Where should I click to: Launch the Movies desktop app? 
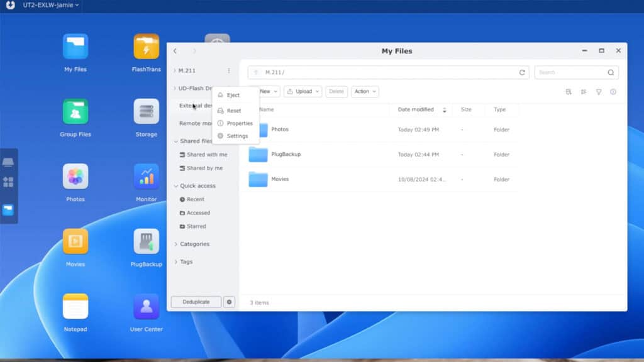pos(75,241)
